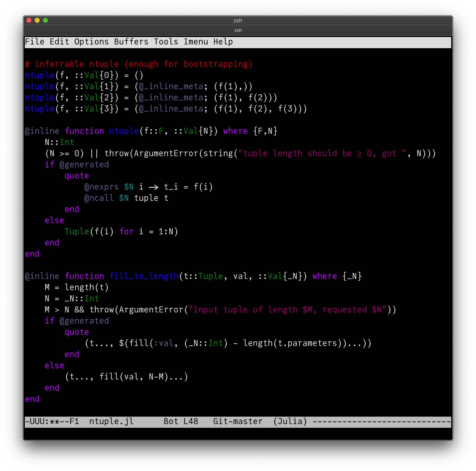476x471 pixels.
Task: Click the yellow minimize window button
Action: tap(37, 20)
